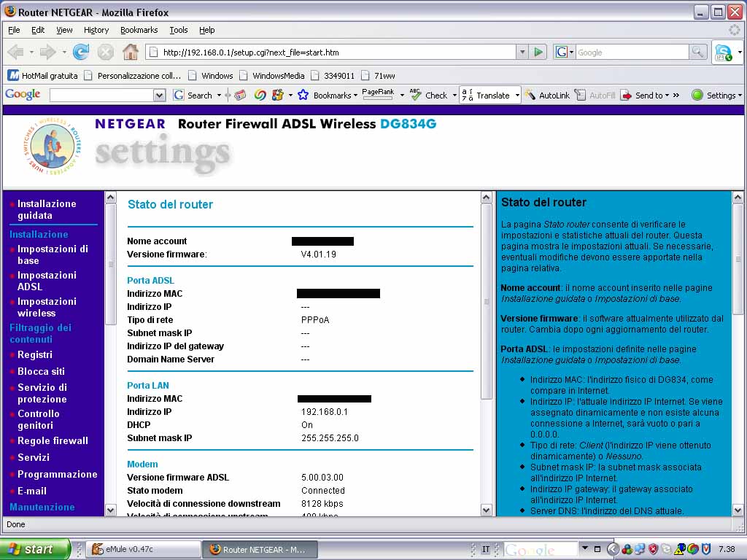Viewport: 747px width, 560px height.
Task: Click the green Go arrow button
Action: pyautogui.click(x=538, y=52)
